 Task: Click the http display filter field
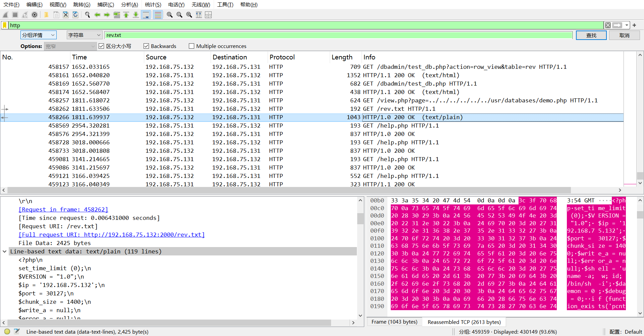tap(306, 25)
